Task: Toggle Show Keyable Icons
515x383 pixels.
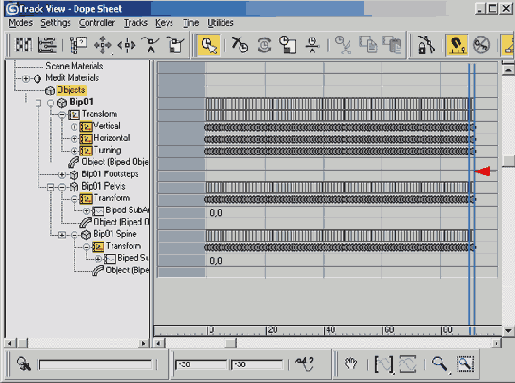Action: (x=481, y=45)
